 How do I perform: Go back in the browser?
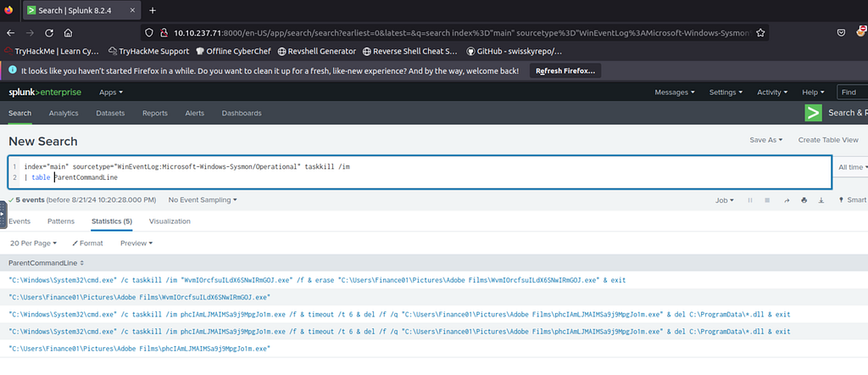click(x=11, y=33)
